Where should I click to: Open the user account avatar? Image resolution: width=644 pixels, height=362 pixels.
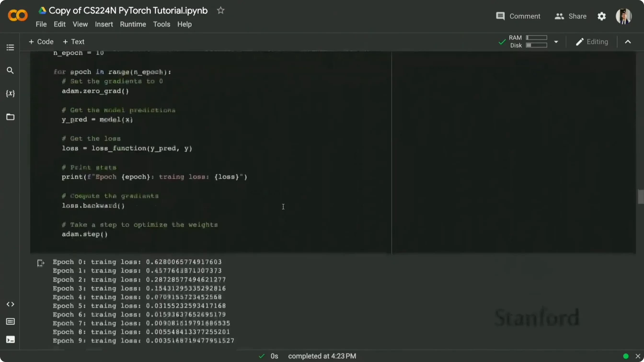[623, 16]
